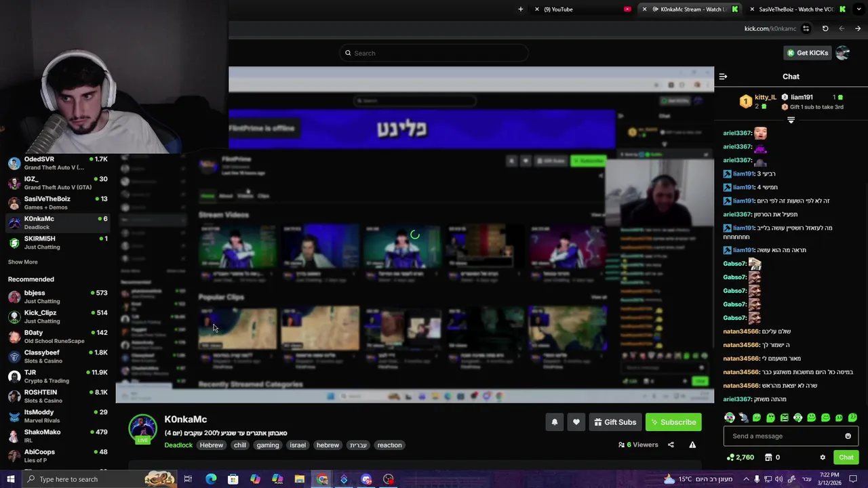Click kitty_IL in the gift leaderboard
This screenshot has width=868, height=488.
[765, 97]
